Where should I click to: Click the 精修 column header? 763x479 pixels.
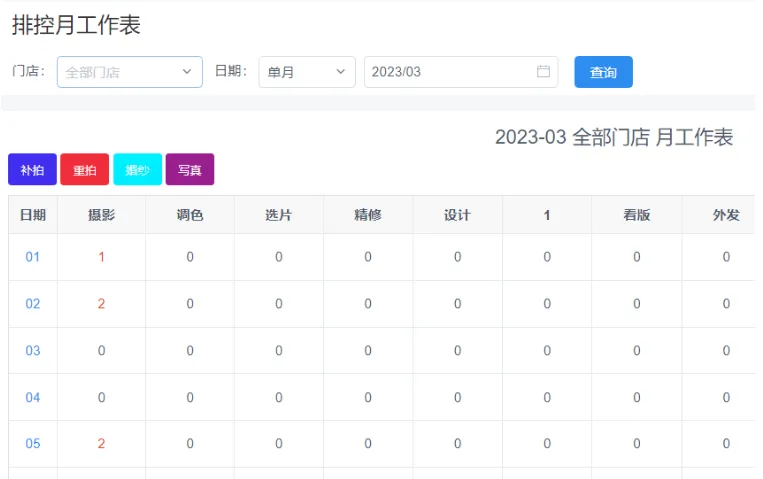click(x=368, y=215)
